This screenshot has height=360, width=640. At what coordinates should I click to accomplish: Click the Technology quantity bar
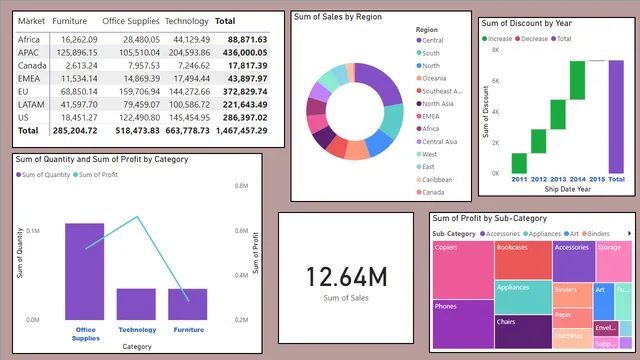pyautogui.click(x=136, y=304)
